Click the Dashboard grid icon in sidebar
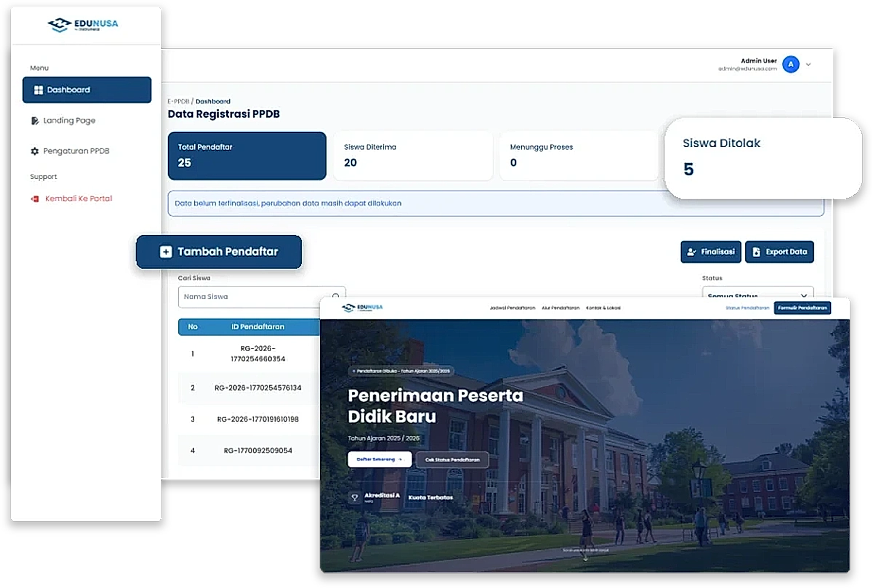 38,90
